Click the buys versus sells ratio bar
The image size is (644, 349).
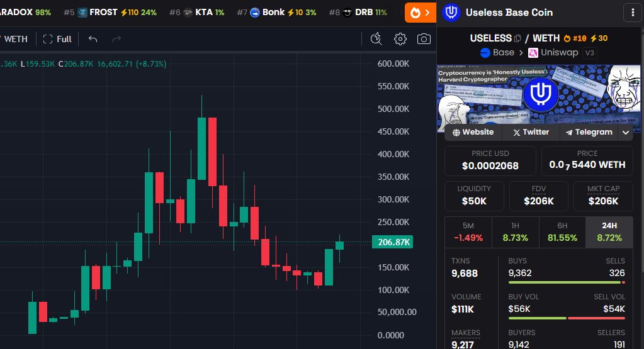click(567, 282)
